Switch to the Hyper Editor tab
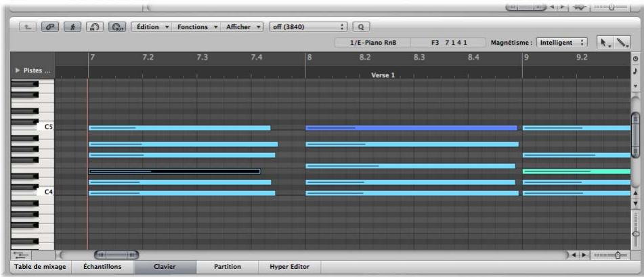The image size is (644, 277). coord(290,267)
